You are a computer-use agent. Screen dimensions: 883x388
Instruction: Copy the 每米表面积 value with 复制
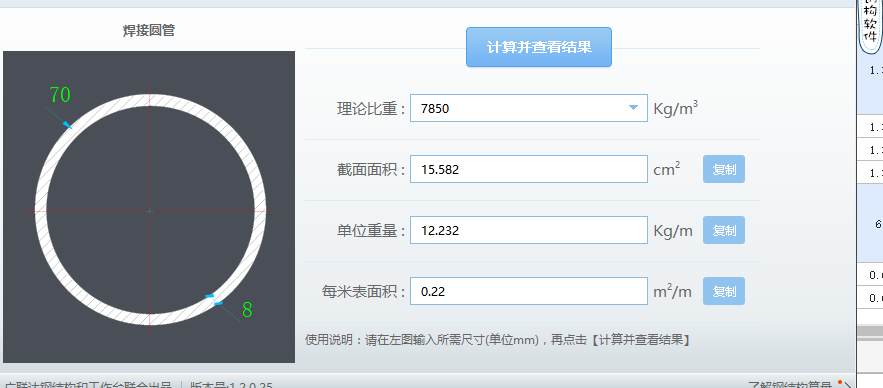[x=724, y=291]
